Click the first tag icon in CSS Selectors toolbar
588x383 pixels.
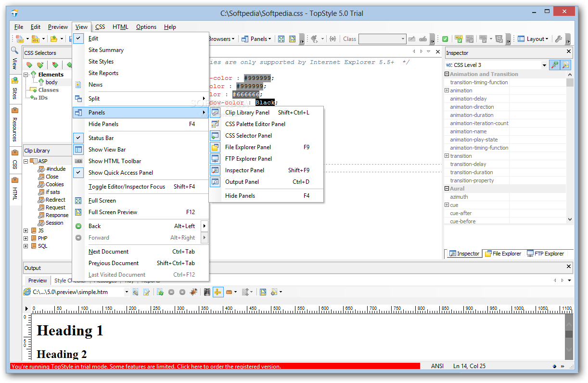click(x=29, y=64)
